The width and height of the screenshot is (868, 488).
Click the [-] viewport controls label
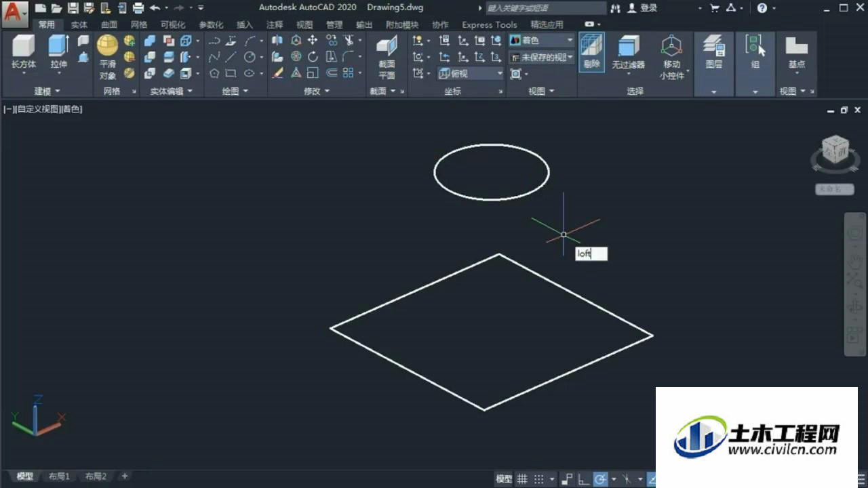pos(7,108)
